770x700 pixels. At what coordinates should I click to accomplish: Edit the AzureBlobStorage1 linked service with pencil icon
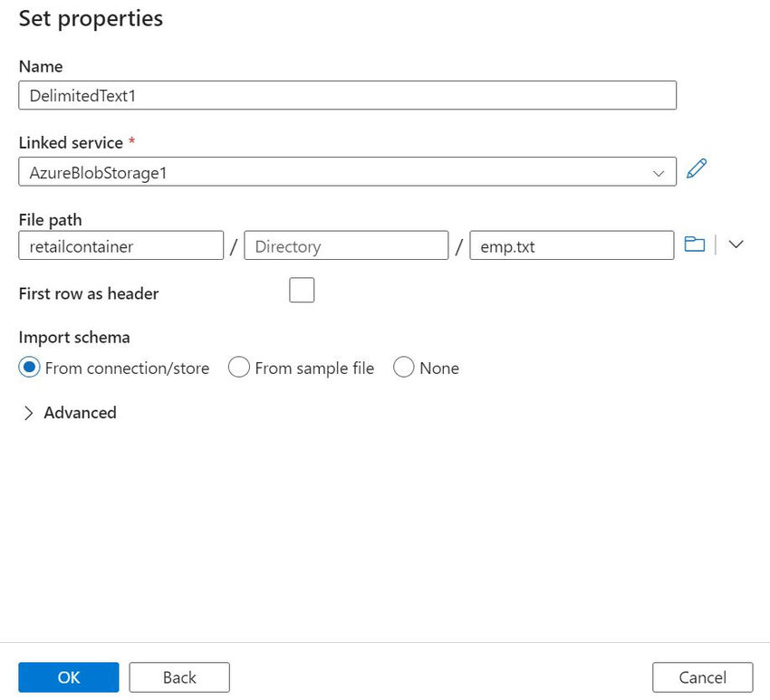point(696,169)
